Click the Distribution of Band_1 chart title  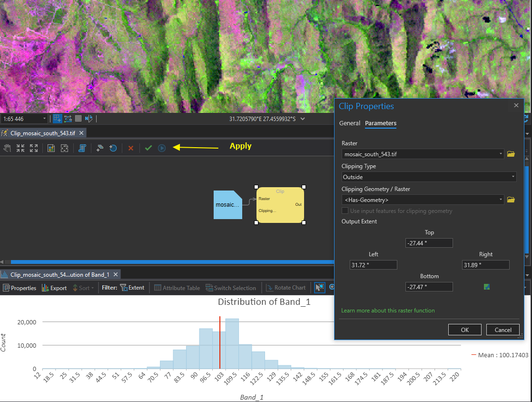click(264, 302)
